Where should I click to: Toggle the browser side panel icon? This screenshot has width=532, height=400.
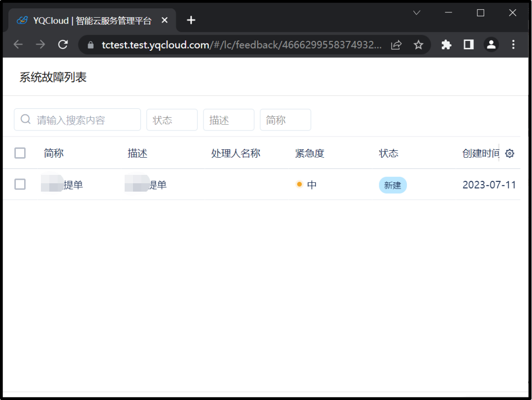click(x=468, y=45)
